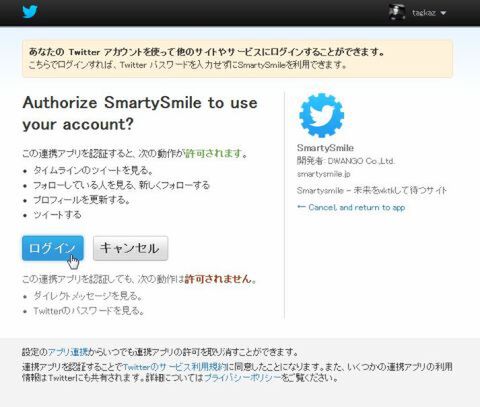Viewport: 480px width, 407px height.
Task: Click the キャンセル button
Action: (130, 248)
